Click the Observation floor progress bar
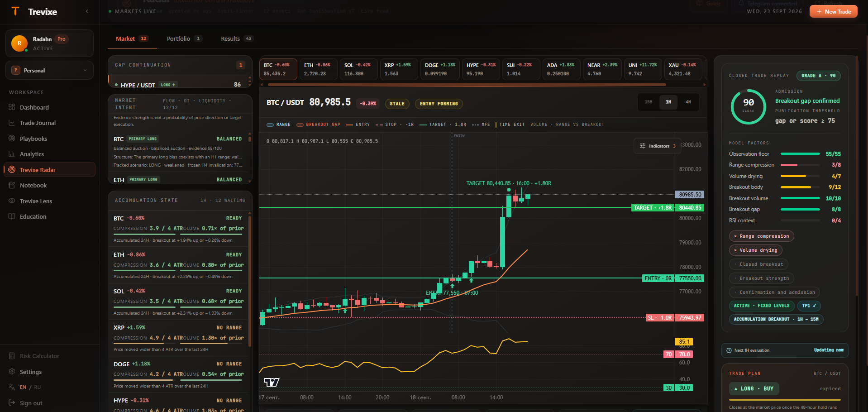Image resolution: width=868 pixels, height=412 pixels. tap(800, 154)
